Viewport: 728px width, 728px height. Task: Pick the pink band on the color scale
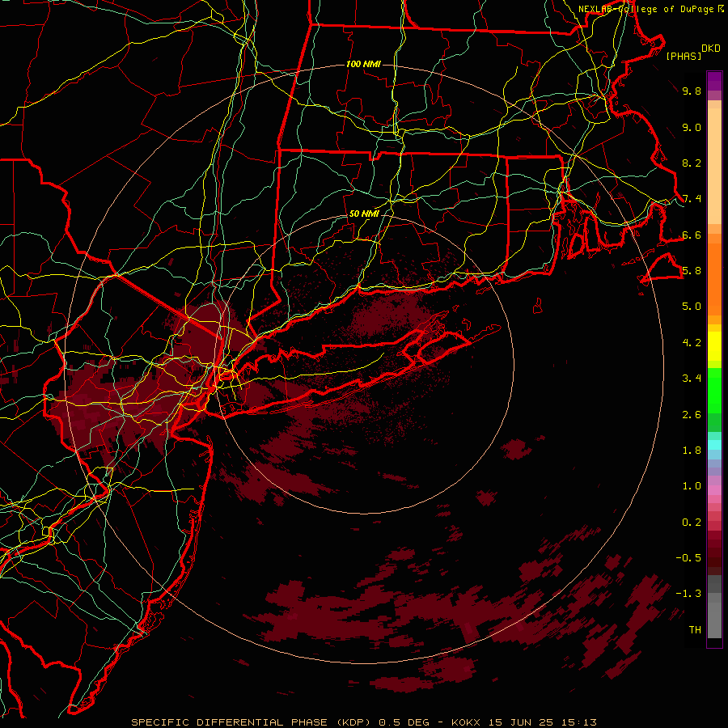point(714,490)
